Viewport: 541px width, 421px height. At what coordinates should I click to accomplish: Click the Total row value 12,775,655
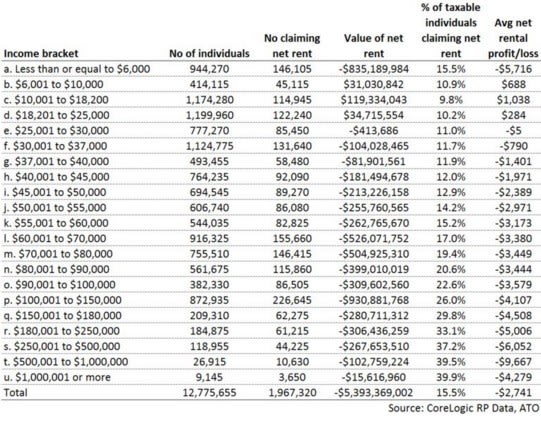click(x=209, y=393)
